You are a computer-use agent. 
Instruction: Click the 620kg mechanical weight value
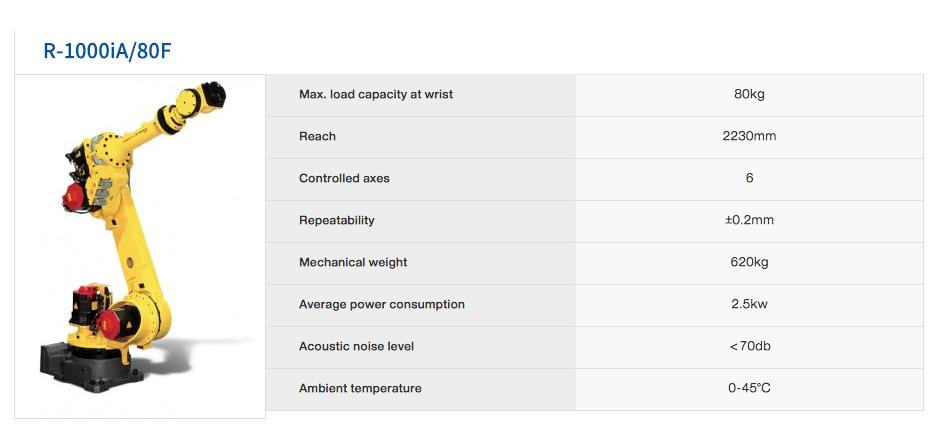[749, 262]
